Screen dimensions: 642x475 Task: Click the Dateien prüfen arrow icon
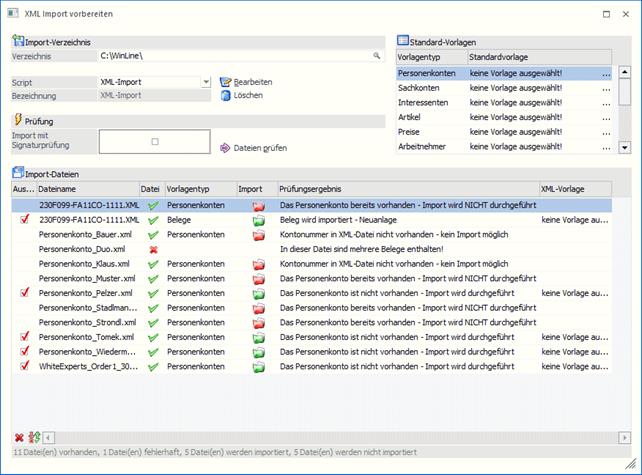225,147
